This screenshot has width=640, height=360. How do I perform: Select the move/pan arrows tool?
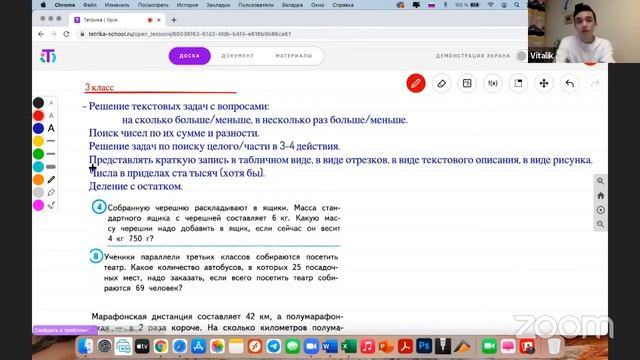click(544, 83)
